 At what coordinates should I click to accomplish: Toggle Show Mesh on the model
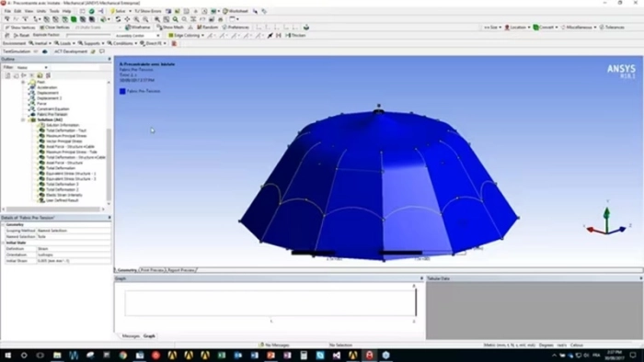pyautogui.click(x=170, y=27)
